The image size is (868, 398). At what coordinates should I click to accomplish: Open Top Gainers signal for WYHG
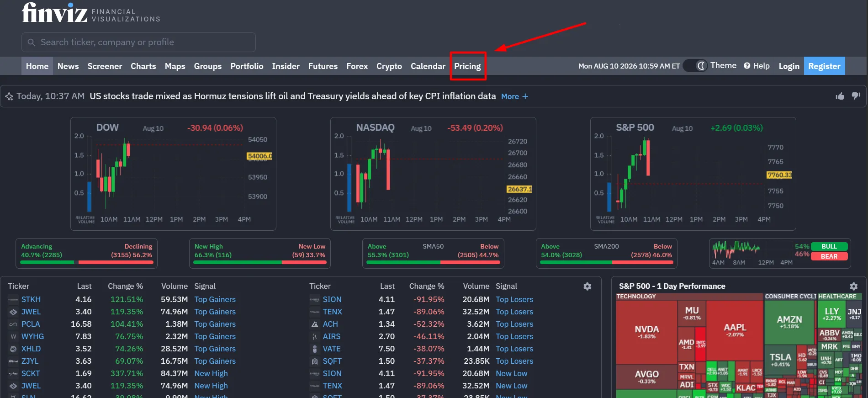point(215,337)
